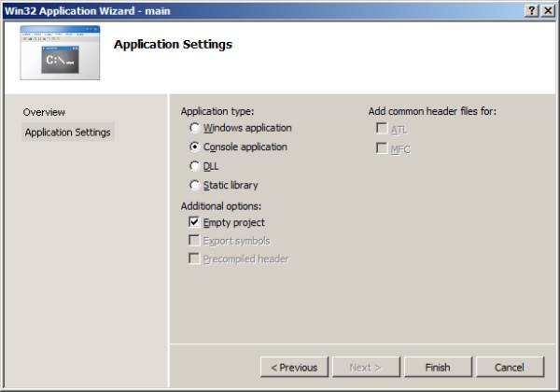Uncheck the Empty project checkbox
Screen dimensions: 560x392
coord(194,222)
